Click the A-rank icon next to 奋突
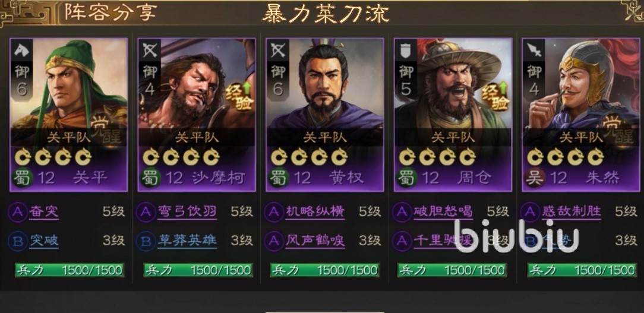The height and width of the screenshot is (313, 644). [x=17, y=212]
